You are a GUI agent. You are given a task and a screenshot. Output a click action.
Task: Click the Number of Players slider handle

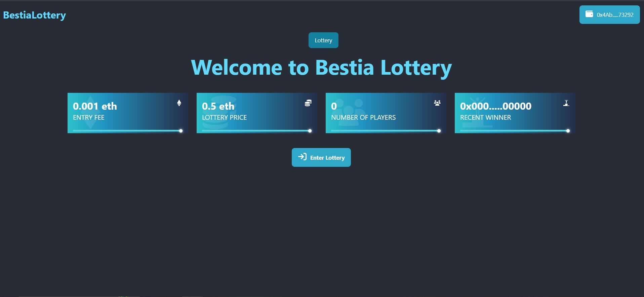click(x=439, y=131)
